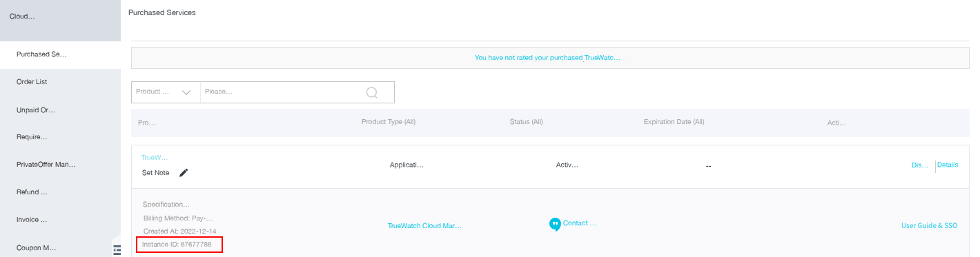Open the User Guide & SSO link
980x257 pixels.
(x=929, y=225)
